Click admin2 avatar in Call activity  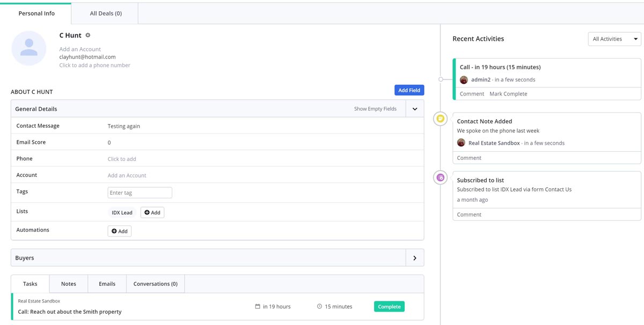click(x=464, y=80)
